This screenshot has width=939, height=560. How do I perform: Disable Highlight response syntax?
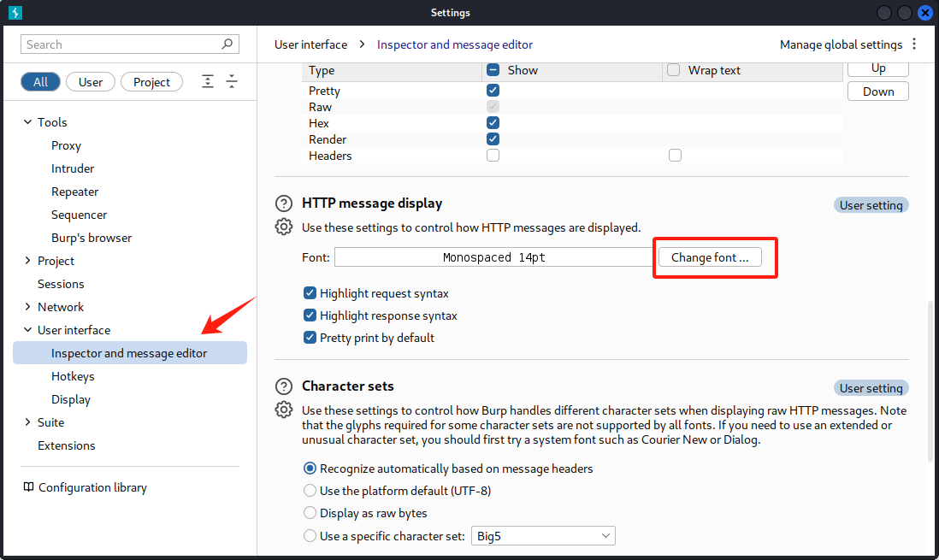tap(310, 315)
